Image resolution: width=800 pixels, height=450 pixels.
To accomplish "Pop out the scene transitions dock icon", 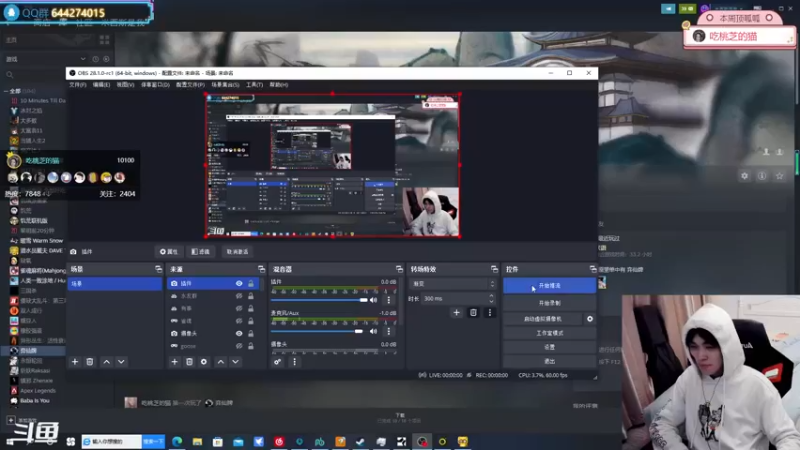I will click(x=494, y=269).
